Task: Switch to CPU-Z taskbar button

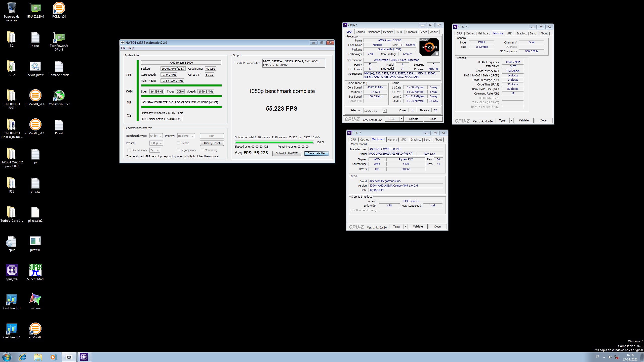Action: pyautogui.click(x=84, y=357)
